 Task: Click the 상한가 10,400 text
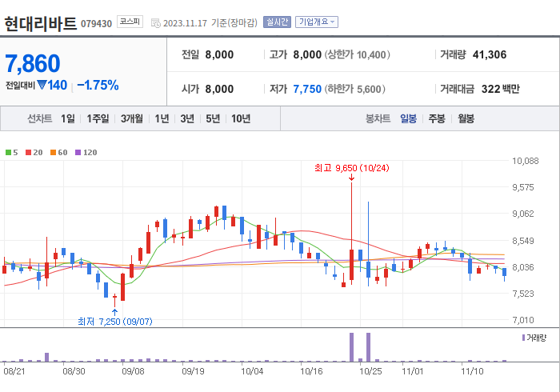tap(357, 54)
